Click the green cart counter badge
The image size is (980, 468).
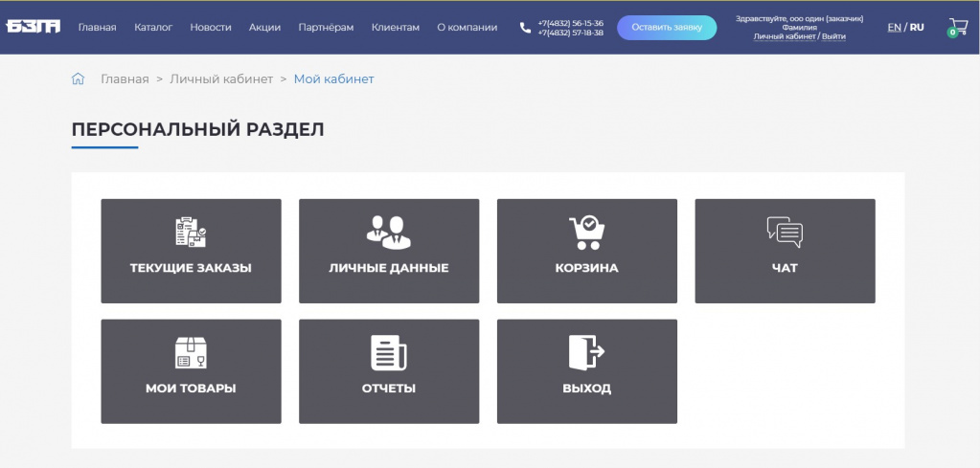[x=952, y=33]
